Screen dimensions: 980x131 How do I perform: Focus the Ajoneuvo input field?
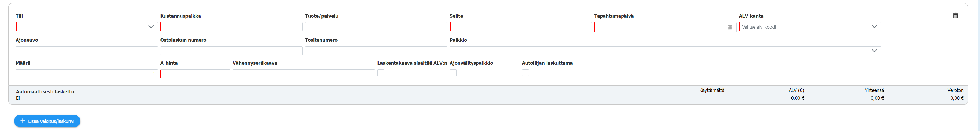pos(87,51)
